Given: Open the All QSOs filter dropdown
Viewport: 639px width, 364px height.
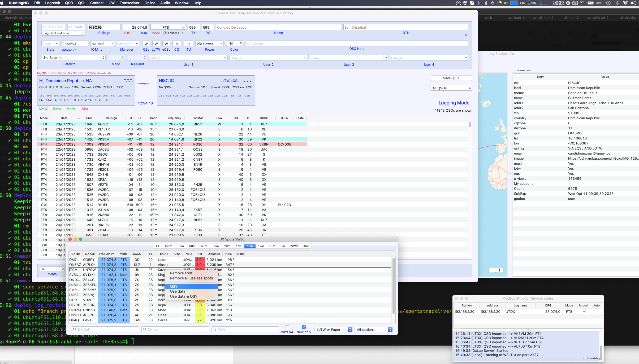Looking at the screenshot, I should (x=451, y=88).
